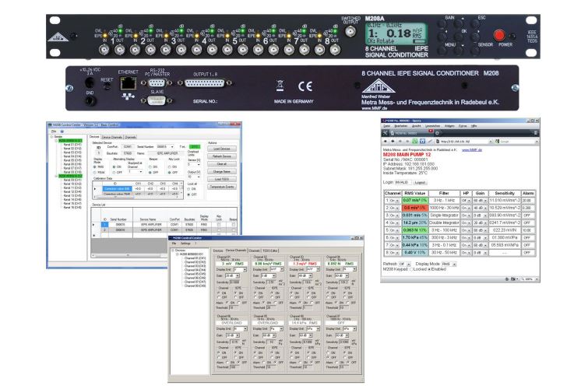Click Channel 01 Threshold input field
This screenshot has width=588, height=389.
point(234,307)
